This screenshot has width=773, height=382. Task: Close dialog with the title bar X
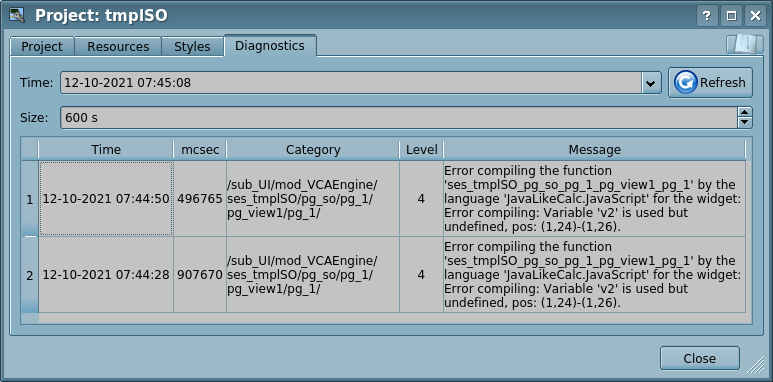pos(755,16)
